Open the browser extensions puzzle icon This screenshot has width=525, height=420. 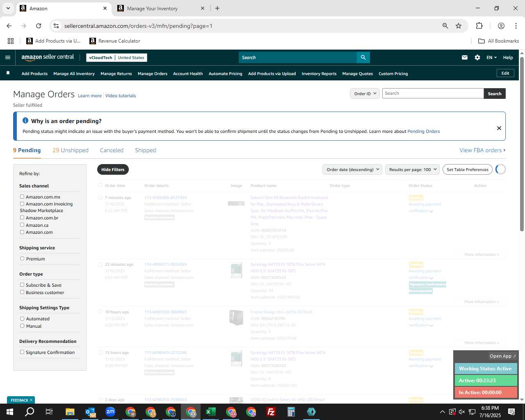pyautogui.click(x=479, y=26)
